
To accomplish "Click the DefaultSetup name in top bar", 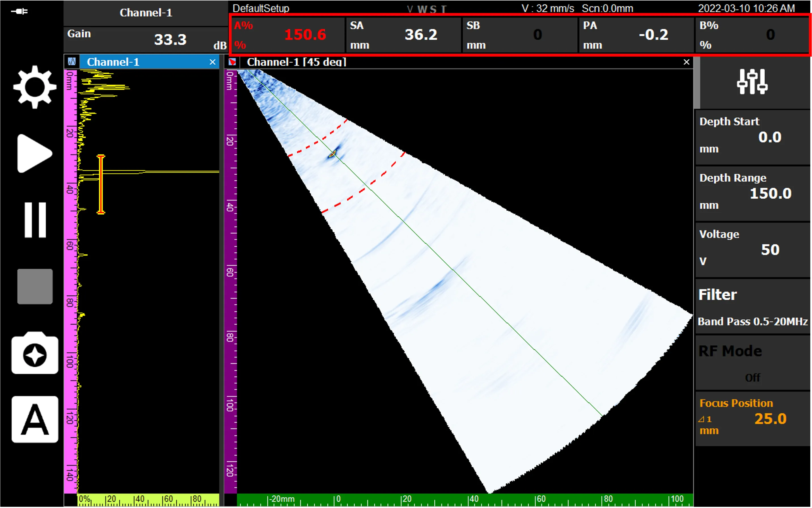I will 261,8.
